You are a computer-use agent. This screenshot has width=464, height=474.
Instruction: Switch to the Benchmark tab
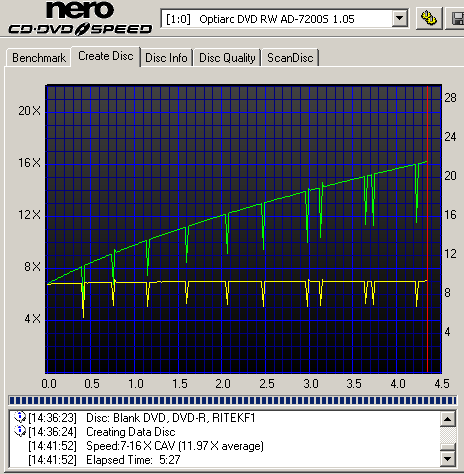[39, 58]
